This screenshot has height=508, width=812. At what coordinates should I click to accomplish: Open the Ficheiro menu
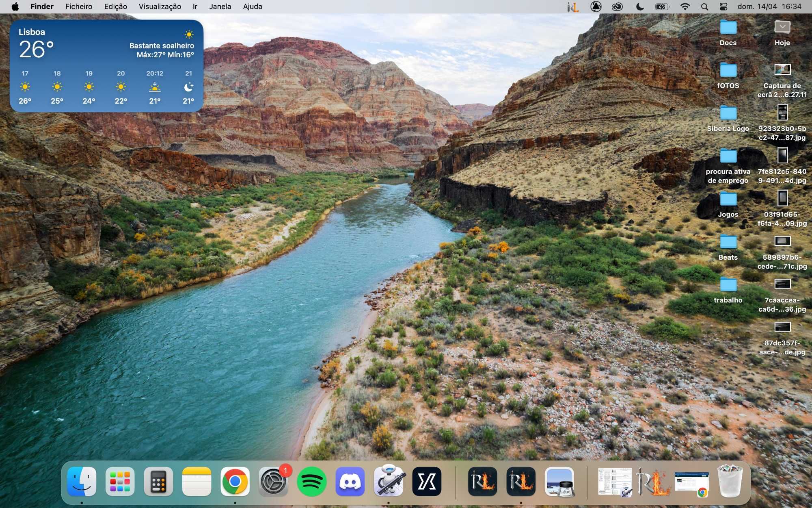point(79,7)
